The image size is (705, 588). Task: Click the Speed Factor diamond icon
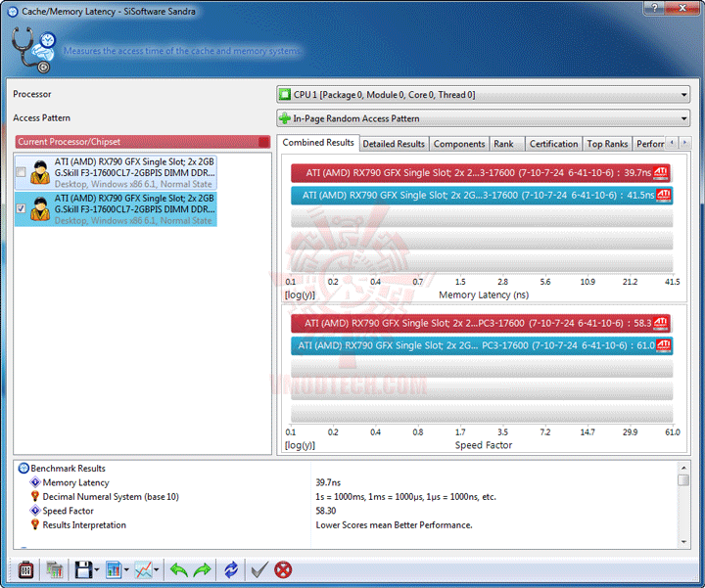click(x=35, y=511)
